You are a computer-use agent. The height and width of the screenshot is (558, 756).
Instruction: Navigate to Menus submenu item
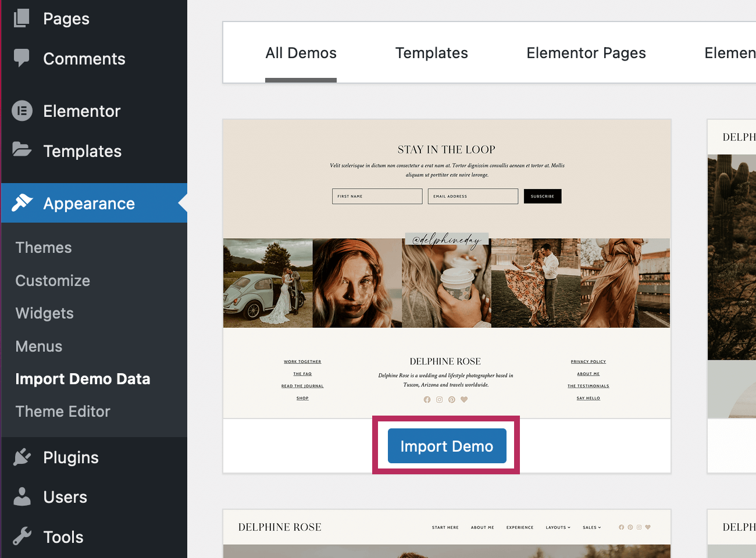pos(38,346)
